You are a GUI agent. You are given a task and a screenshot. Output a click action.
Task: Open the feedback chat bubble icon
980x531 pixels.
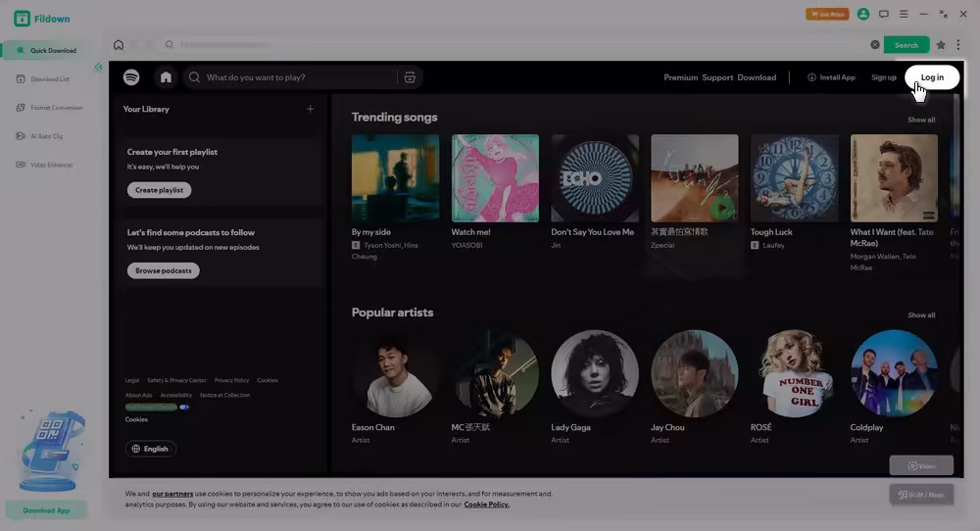pos(883,14)
